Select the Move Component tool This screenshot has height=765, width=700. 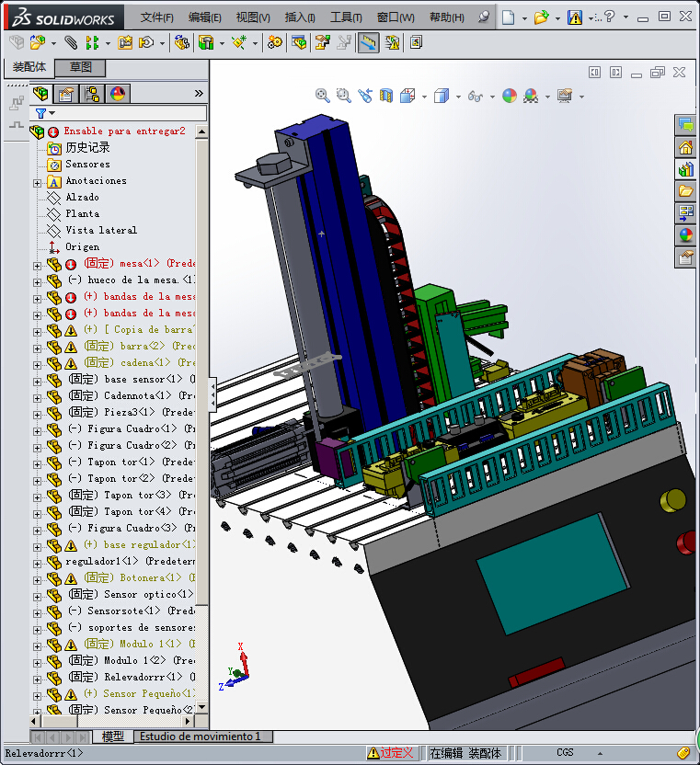point(146,43)
